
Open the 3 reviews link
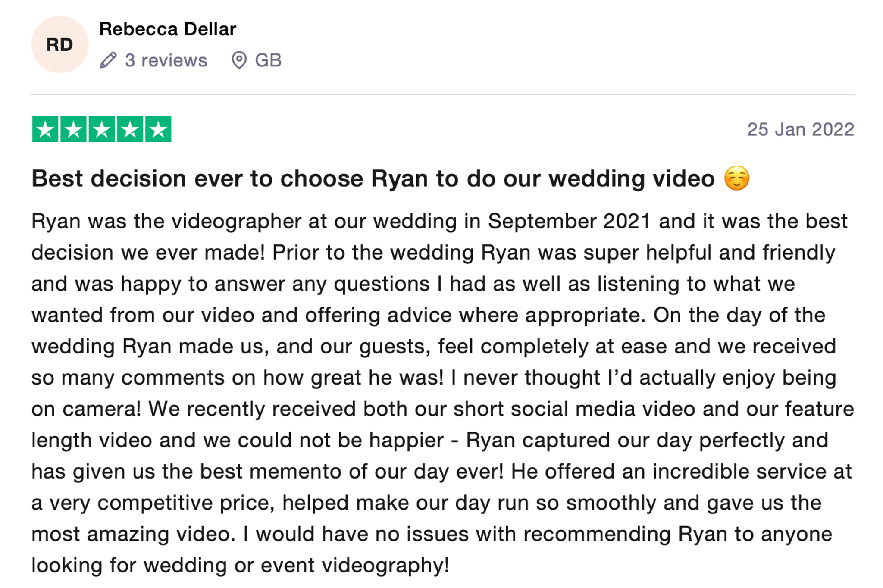(166, 60)
